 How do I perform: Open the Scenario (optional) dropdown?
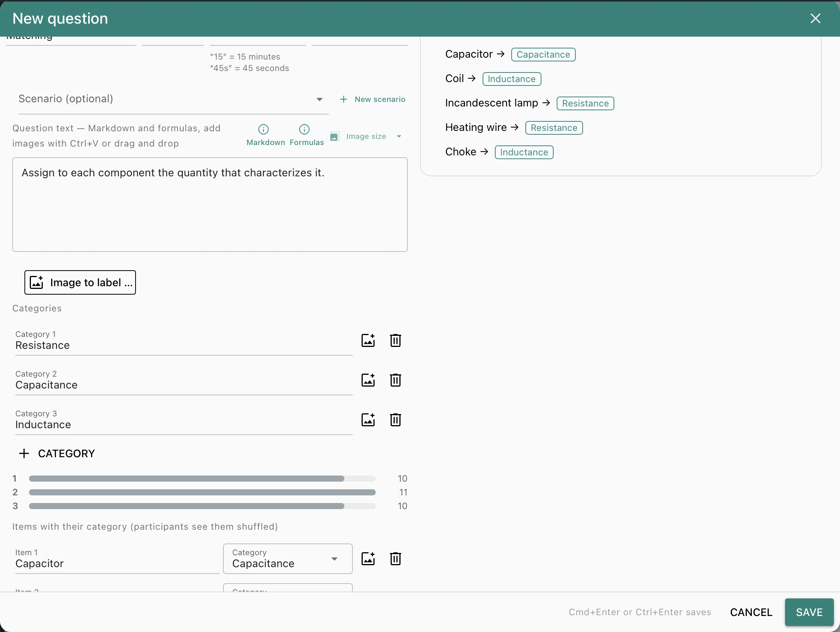point(173,99)
